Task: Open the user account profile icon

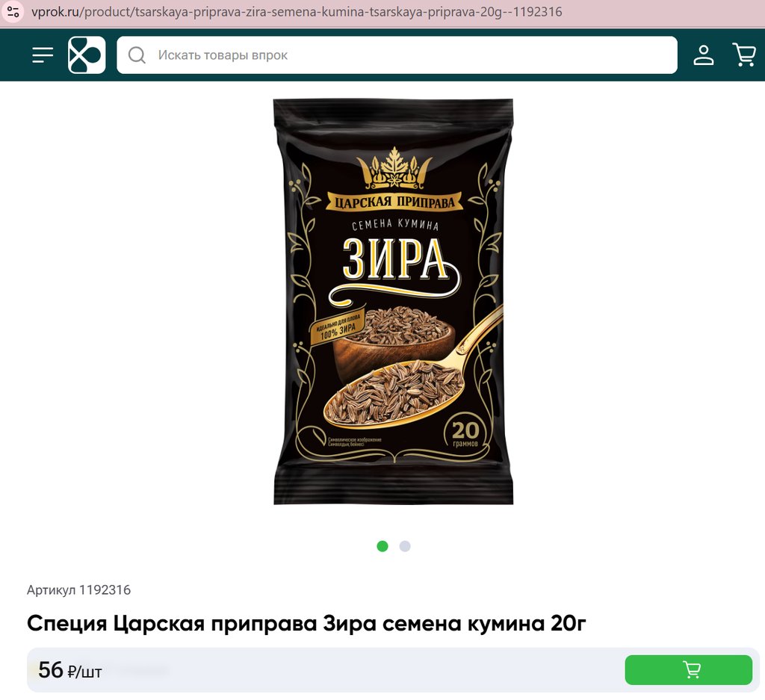Action: [704, 55]
